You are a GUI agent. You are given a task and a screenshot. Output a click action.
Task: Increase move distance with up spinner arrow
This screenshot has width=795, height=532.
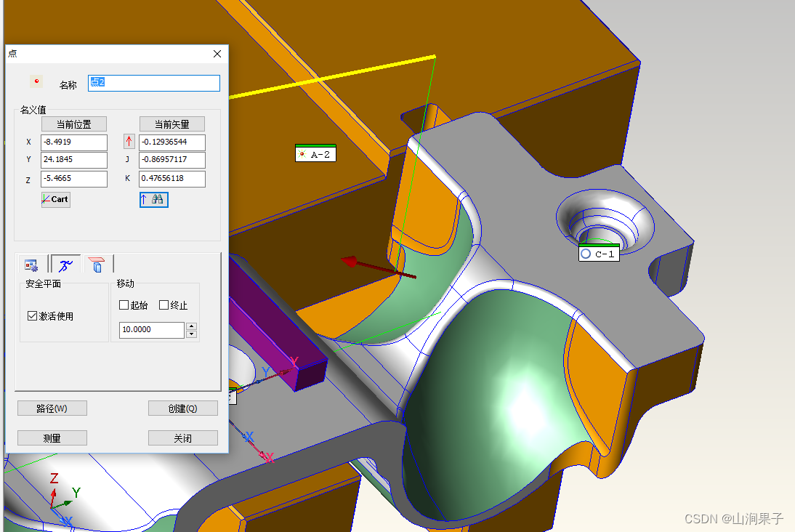coord(192,326)
